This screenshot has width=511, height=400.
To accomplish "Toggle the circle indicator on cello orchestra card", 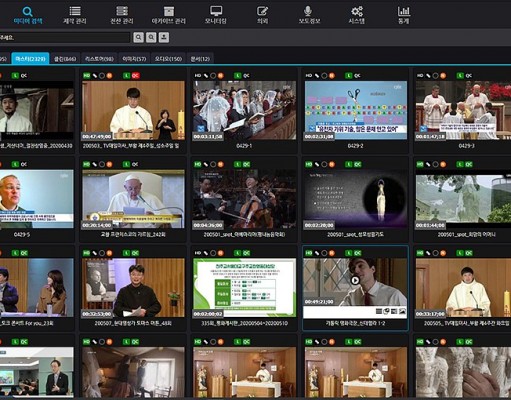I will pyautogui.click(x=213, y=164).
